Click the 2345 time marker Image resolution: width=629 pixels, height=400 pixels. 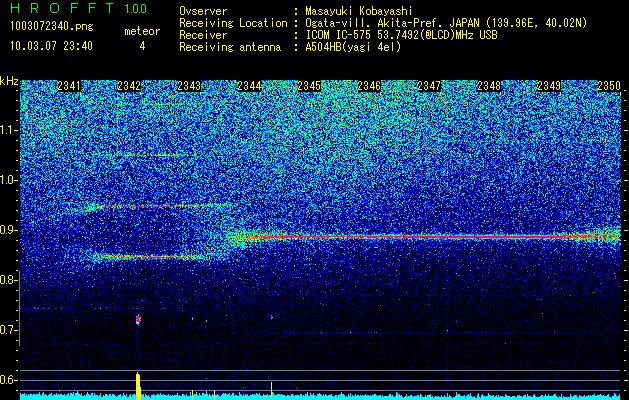tap(309, 86)
